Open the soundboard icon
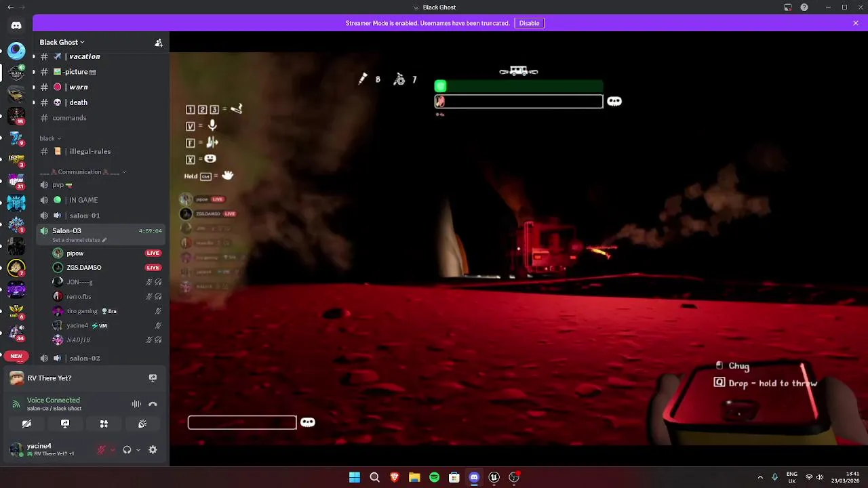 click(142, 424)
